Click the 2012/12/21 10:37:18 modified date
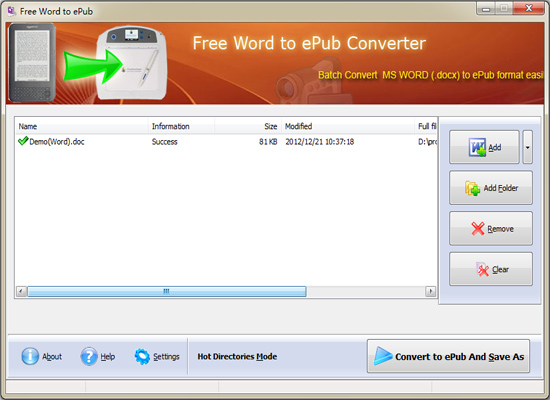This screenshot has height=400, width=550. [320, 142]
